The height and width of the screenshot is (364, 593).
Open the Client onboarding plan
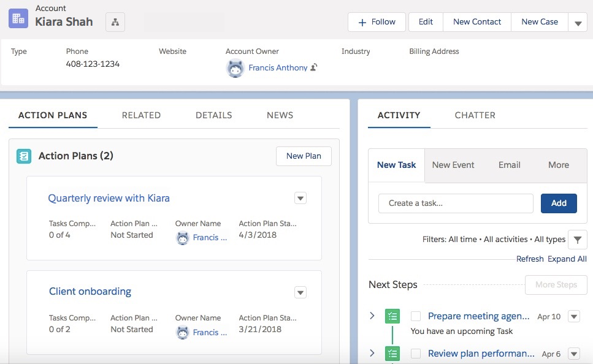click(x=90, y=292)
